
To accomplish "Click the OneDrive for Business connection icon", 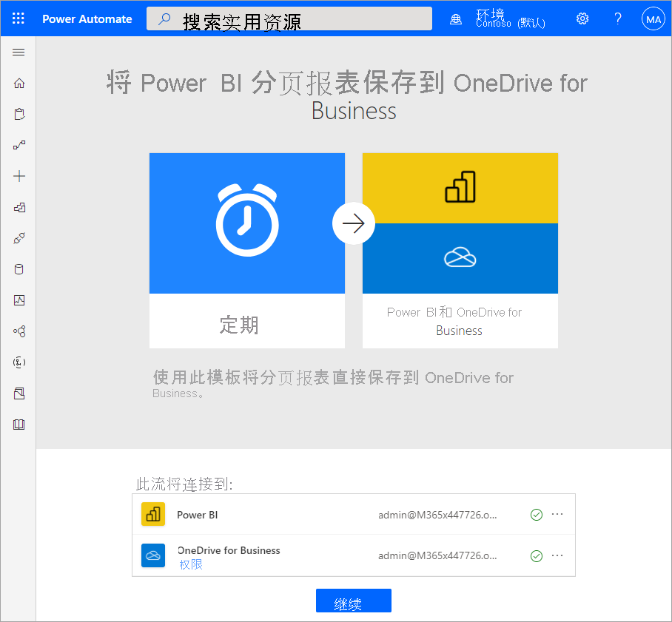I will [153, 555].
